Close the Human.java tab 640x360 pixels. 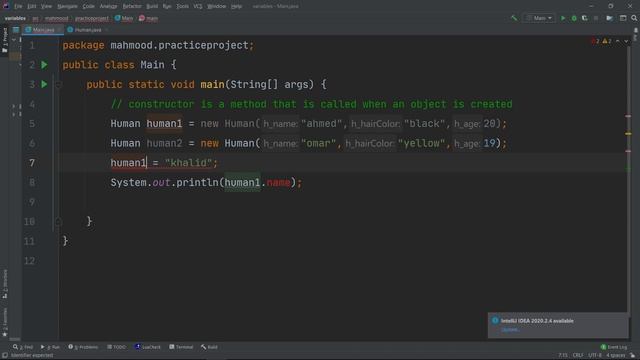point(107,30)
